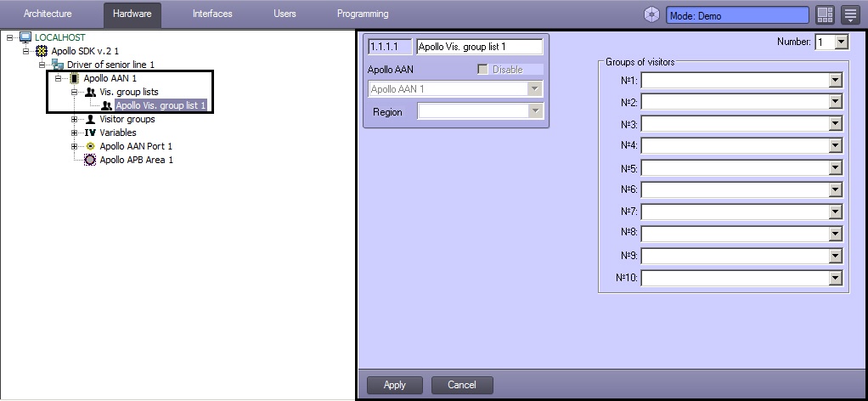This screenshot has height=401, width=868.
Task: Click the Apollo AAN Port 1 icon
Action: click(90, 146)
